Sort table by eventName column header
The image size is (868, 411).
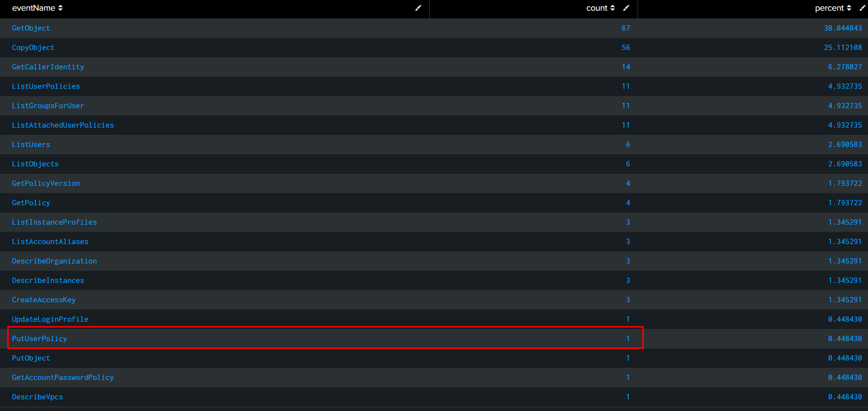coord(37,8)
